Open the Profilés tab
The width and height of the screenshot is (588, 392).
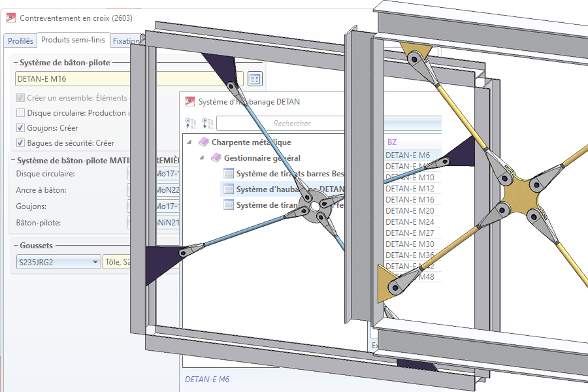20,41
